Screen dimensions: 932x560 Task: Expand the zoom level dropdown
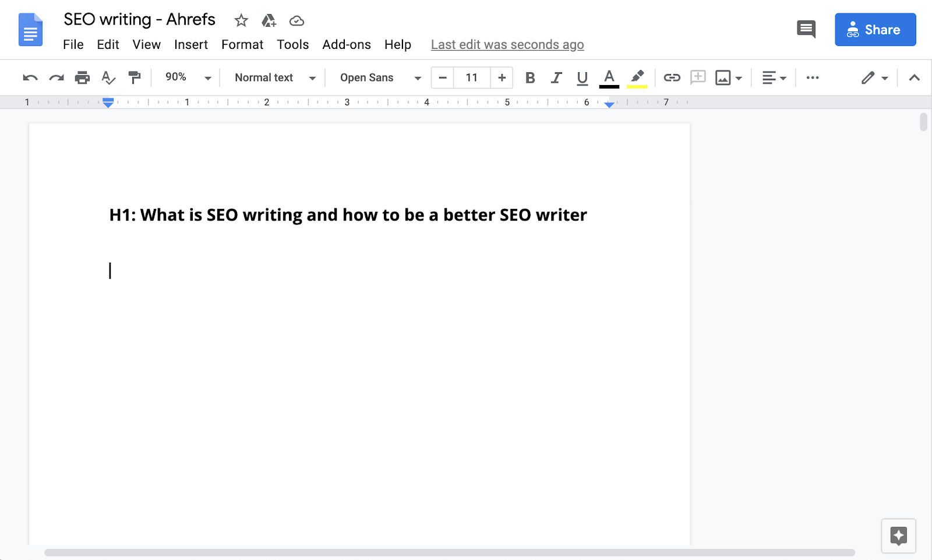pyautogui.click(x=208, y=77)
